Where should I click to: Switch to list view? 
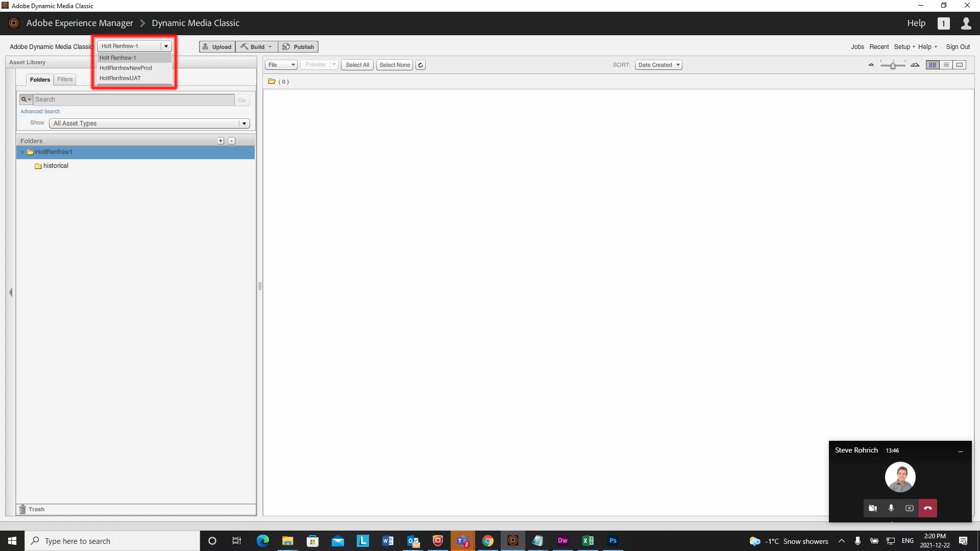[x=946, y=65]
